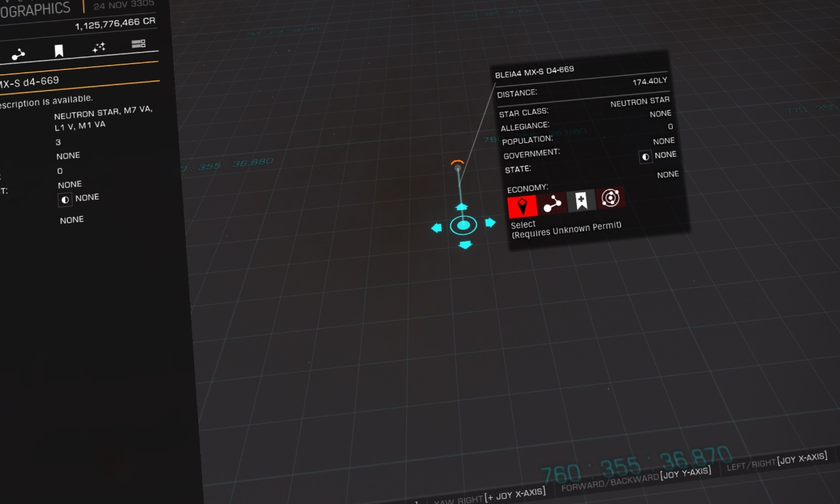Click NEUTRON STAR star class value in popup
The height and width of the screenshot is (504, 840).
pyautogui.click(x=640, y=102)
